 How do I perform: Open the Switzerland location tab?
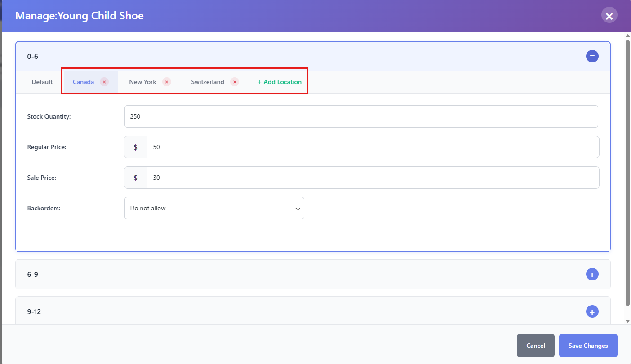point(207,82)
